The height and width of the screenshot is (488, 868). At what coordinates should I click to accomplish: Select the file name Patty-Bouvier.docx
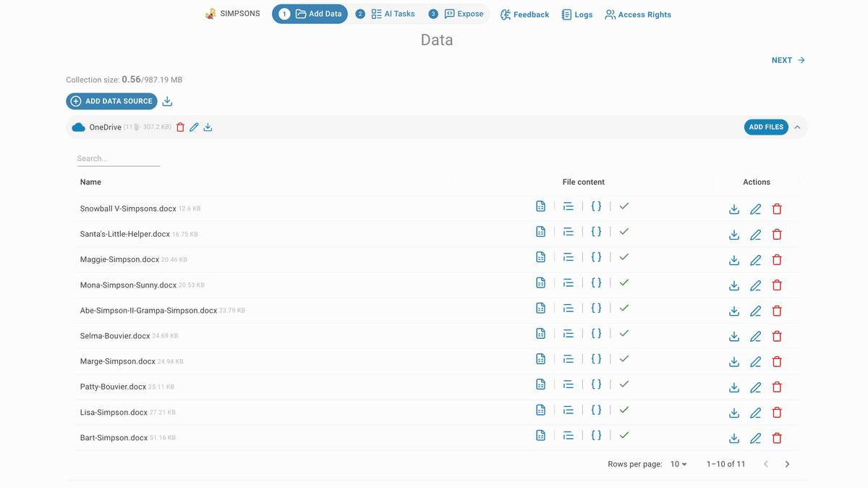(114, 387)
